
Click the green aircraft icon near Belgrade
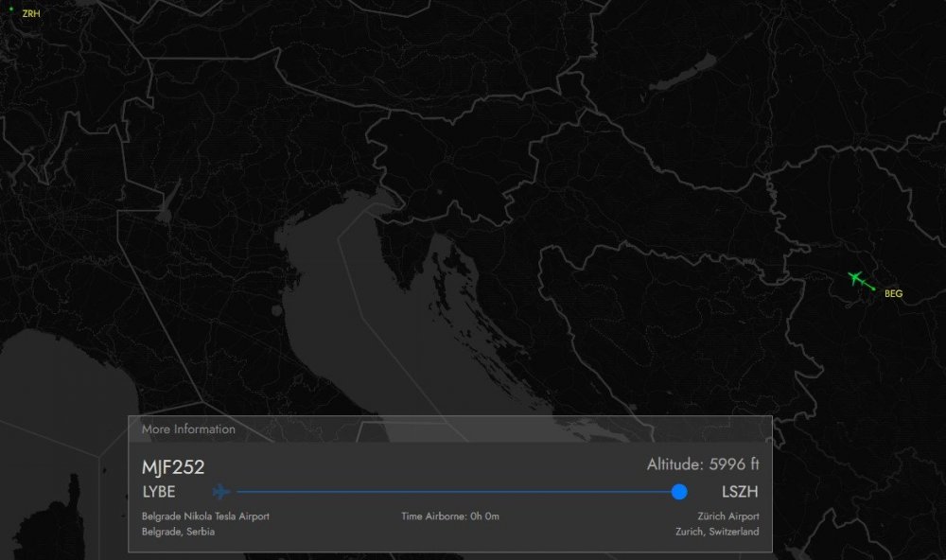click(x=855, y=278)
